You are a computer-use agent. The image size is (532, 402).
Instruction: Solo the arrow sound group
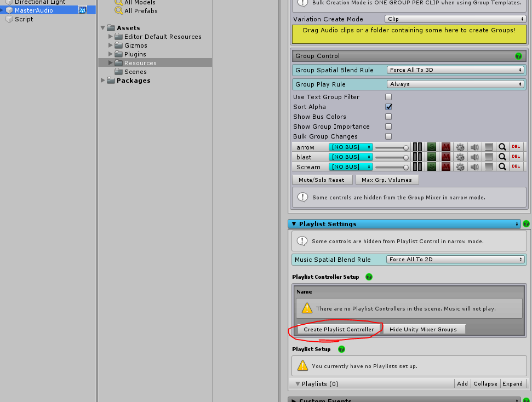click(432, 147)
